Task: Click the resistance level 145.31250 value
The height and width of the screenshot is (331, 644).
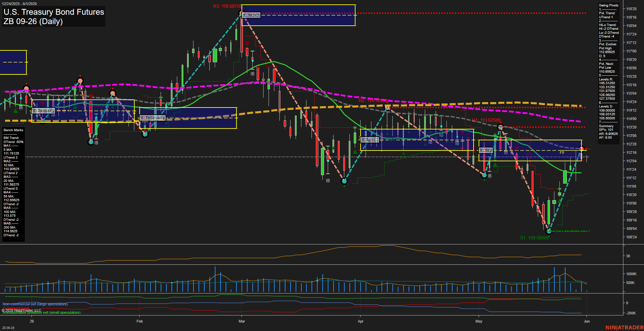Action: point(607,83)
